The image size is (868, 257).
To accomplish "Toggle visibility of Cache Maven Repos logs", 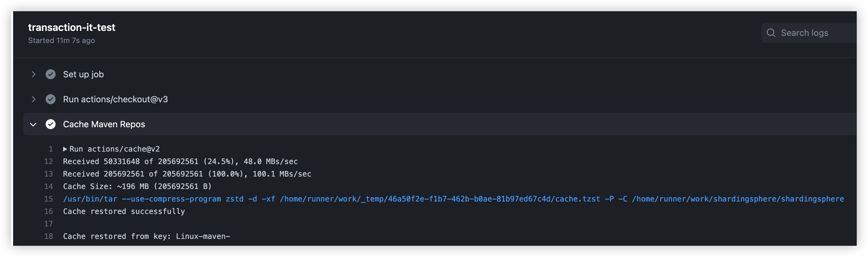I will click(x=33, y=124).
